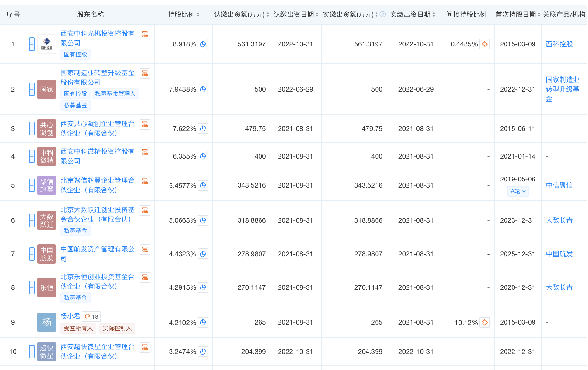Expand row for 国家制造业转型升级基金股份有限公司

(x=32, y=89)
